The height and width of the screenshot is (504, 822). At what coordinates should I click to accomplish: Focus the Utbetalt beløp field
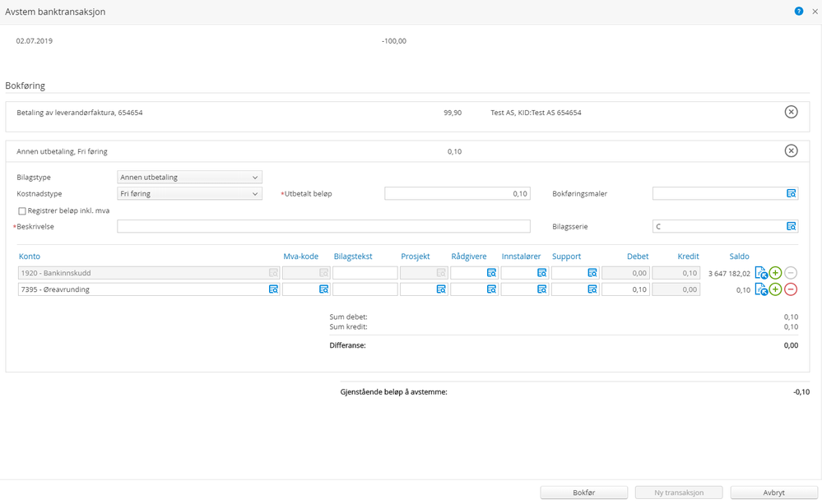(457, 194)
